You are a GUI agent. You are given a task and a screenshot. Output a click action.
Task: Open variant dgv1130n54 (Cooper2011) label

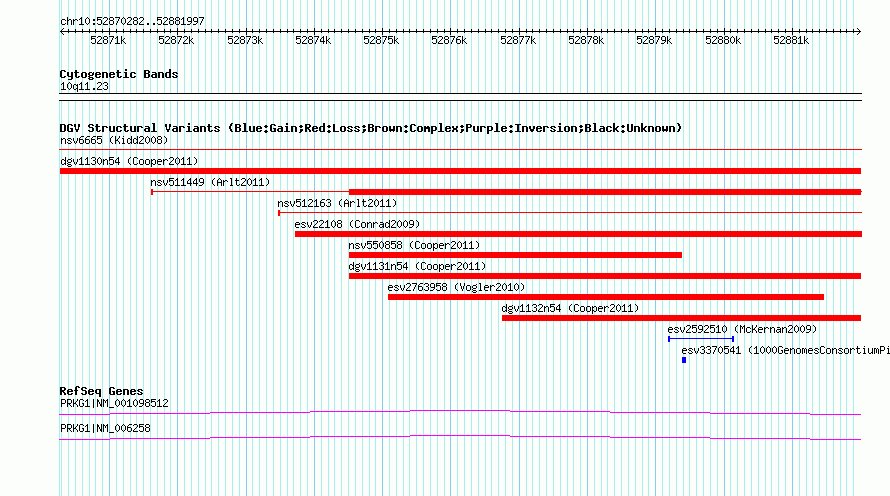pyautogui.click(x=129, y=161)
